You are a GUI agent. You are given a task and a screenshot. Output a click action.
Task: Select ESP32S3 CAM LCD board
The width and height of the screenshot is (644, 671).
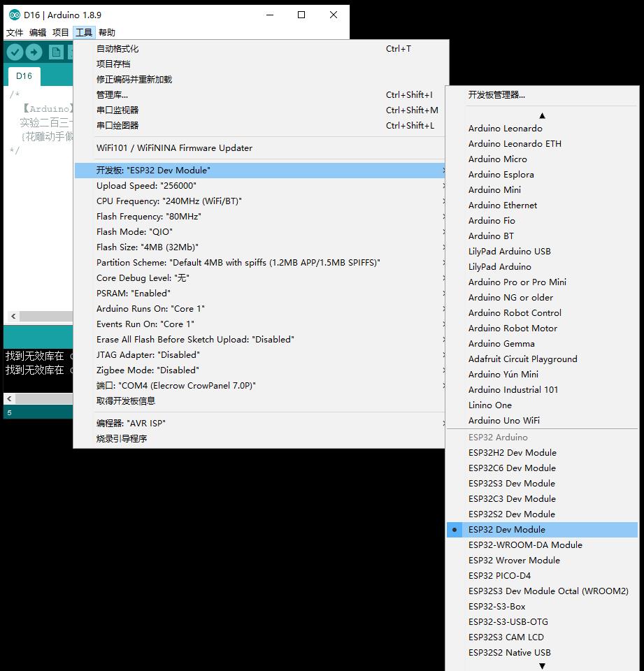pos(542,637)
